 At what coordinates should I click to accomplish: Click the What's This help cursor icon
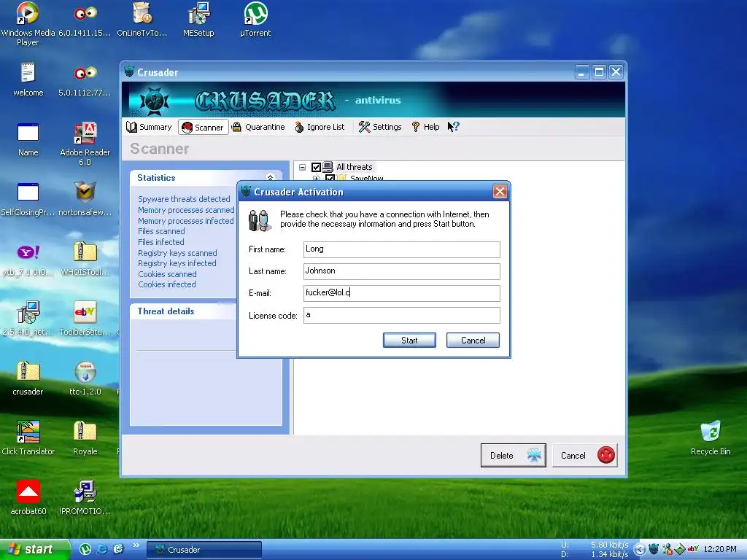point(453,127)
